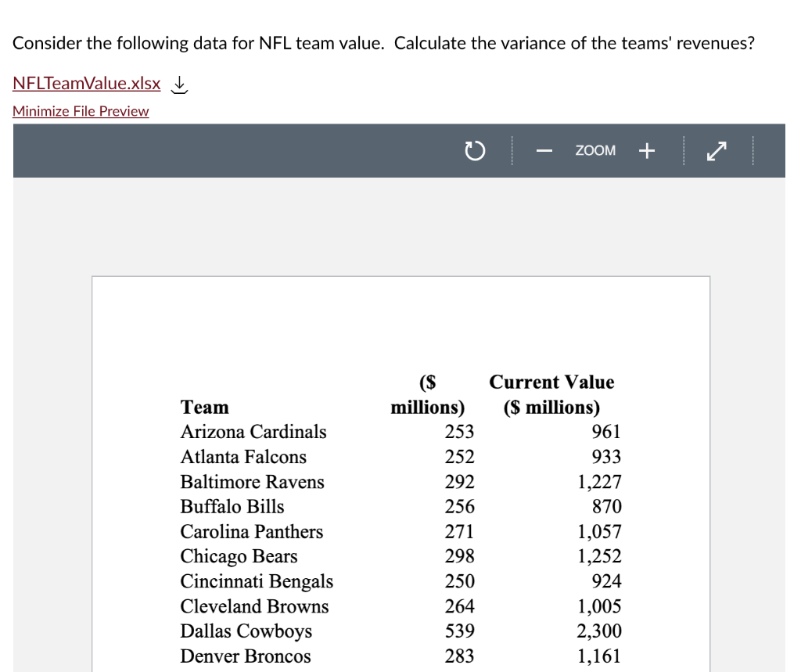Select current value 961 for Arizona Cardinals

tap(606, 432)
